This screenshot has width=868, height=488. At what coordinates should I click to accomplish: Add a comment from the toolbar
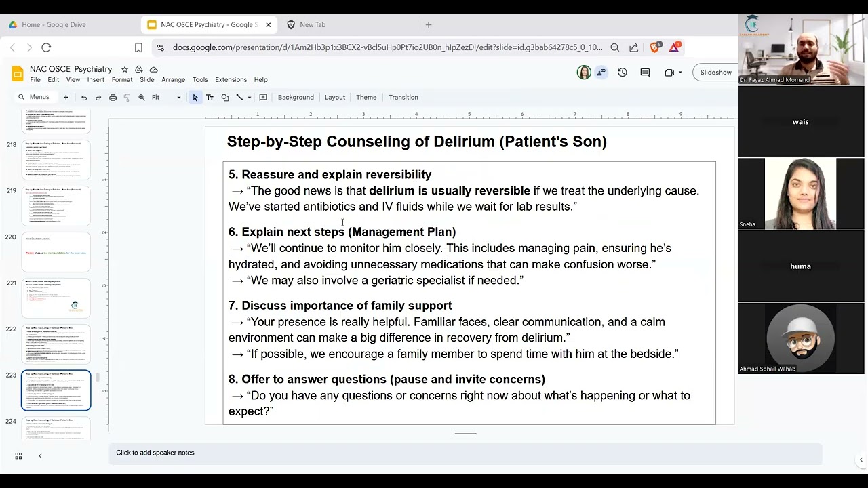click(263, 98)
